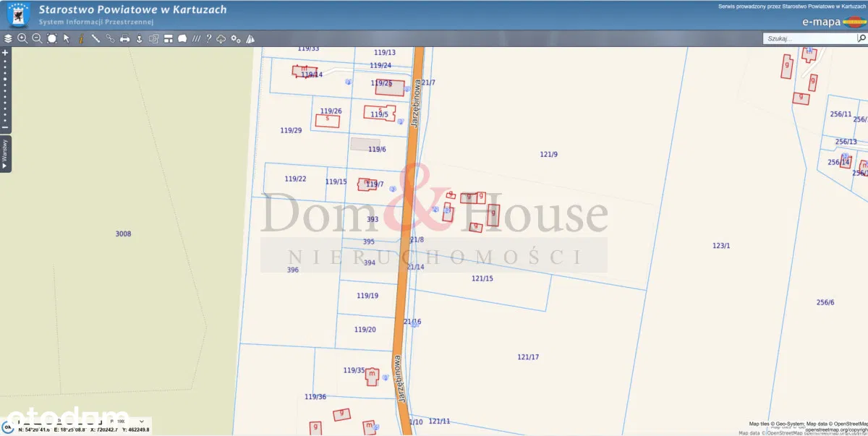Click the cloud download icon
The image size is (868, 436).
click(221, 38)
